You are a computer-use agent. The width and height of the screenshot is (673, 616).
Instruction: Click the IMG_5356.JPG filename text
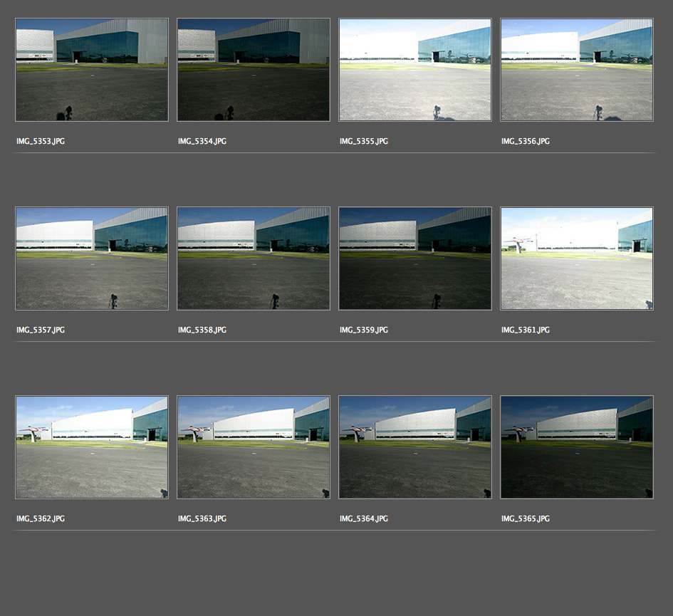pyautogui.click(x=526, y=142)
